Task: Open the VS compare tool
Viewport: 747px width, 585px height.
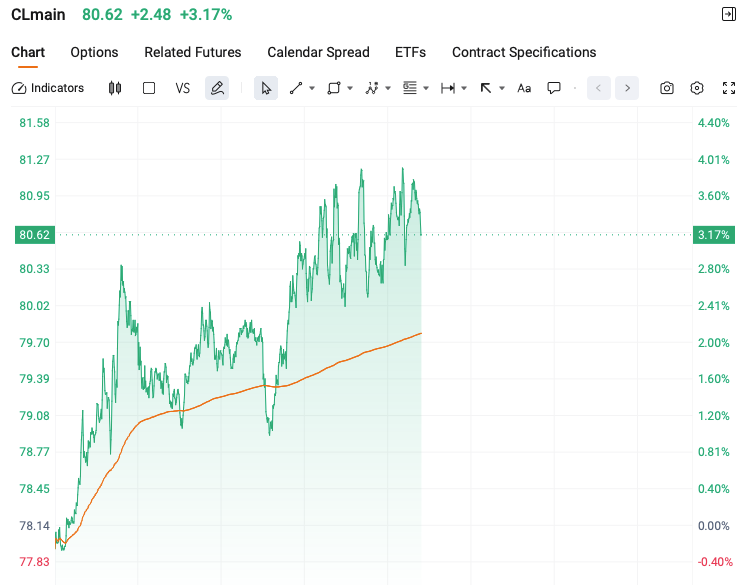Action: coord(182,88)
